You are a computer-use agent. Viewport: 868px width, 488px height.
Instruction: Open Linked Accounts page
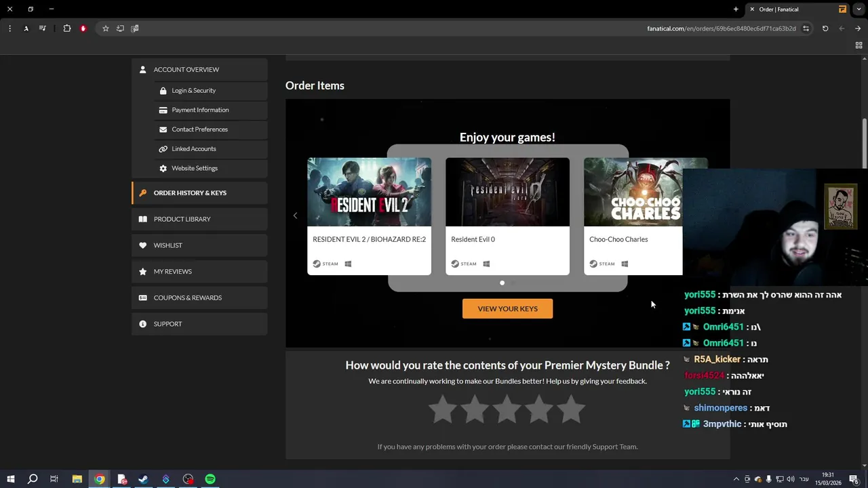[x=210, y=149]
